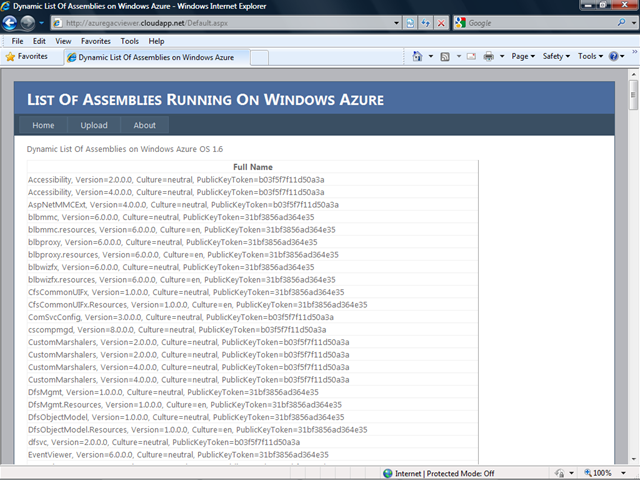Viewport: 640px width, 480px height.
Task: Open the Edit menu
Action: tap(39, 41)
